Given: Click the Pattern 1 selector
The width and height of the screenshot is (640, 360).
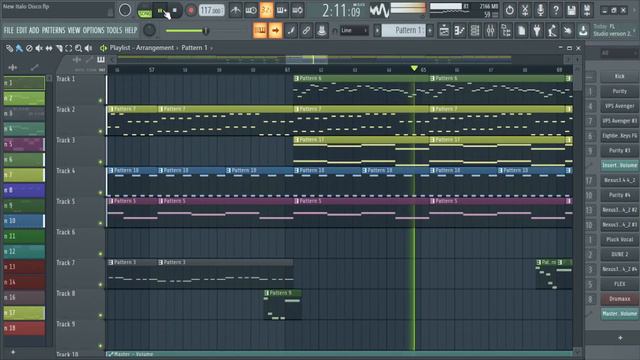Looking at the screenshot, I should pyautogui.click(x=403, y=31).
